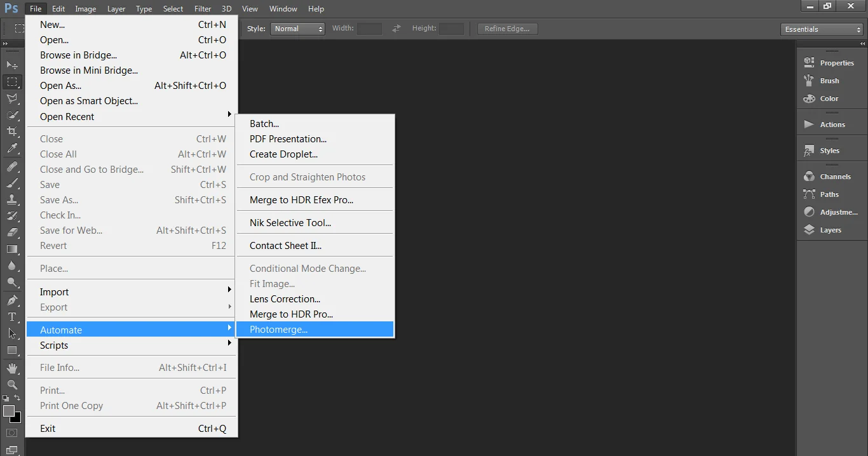The width and height of the screenshot is (868, 456).
Task: Expand the Open Recent submenu
Action: (x=132, y=117)
